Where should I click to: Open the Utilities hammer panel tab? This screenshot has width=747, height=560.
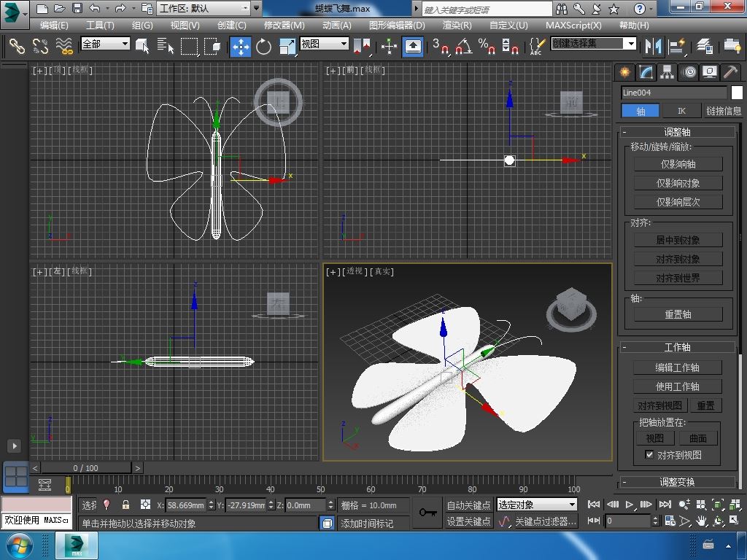[x=730, y=71]
